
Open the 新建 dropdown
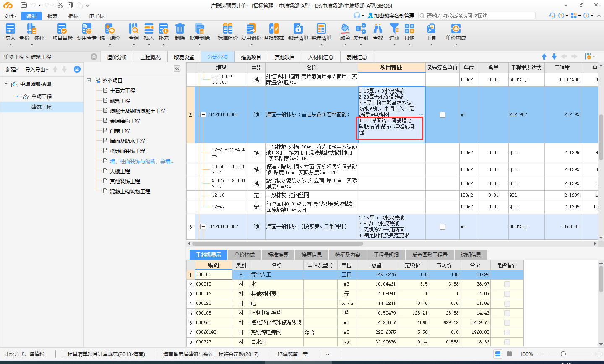click(x=12, y=70)
